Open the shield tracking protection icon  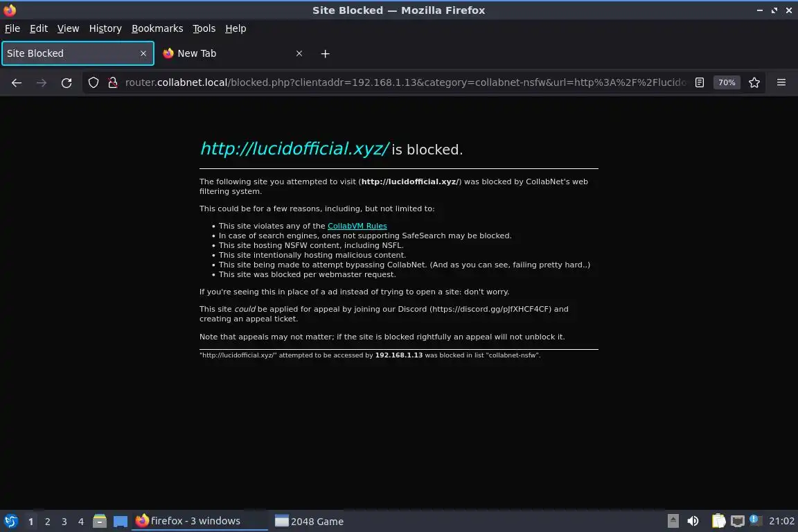pos(93,82)
